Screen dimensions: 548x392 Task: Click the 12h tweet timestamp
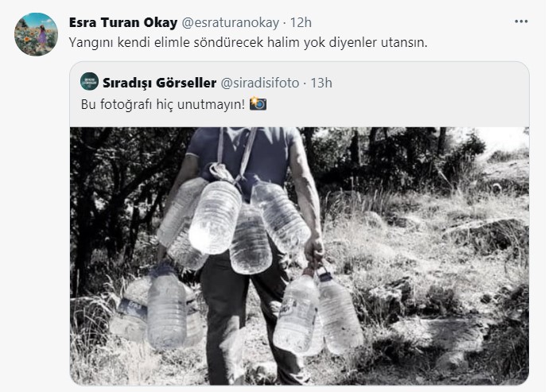point(301,22)
